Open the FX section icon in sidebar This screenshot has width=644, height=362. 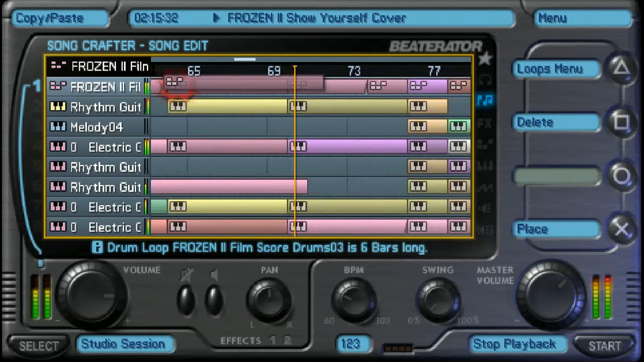pyautogui.click(x=485, y=123)
